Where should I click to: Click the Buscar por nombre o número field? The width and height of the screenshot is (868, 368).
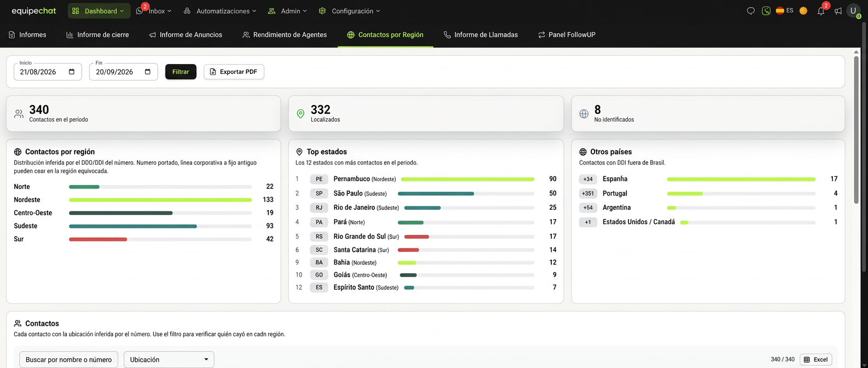pyautogui.click(x=68, y=360)
